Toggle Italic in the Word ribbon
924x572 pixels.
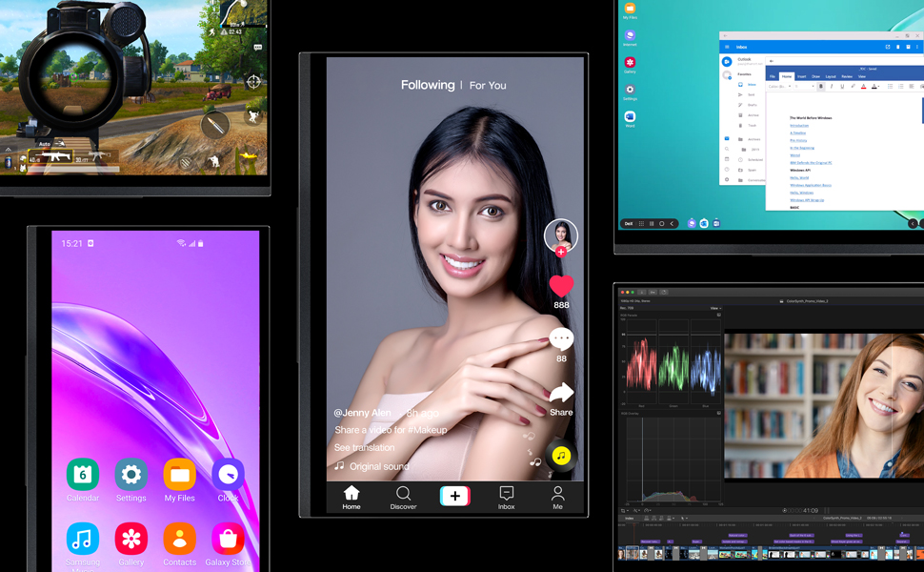click(x=832, y=86)
